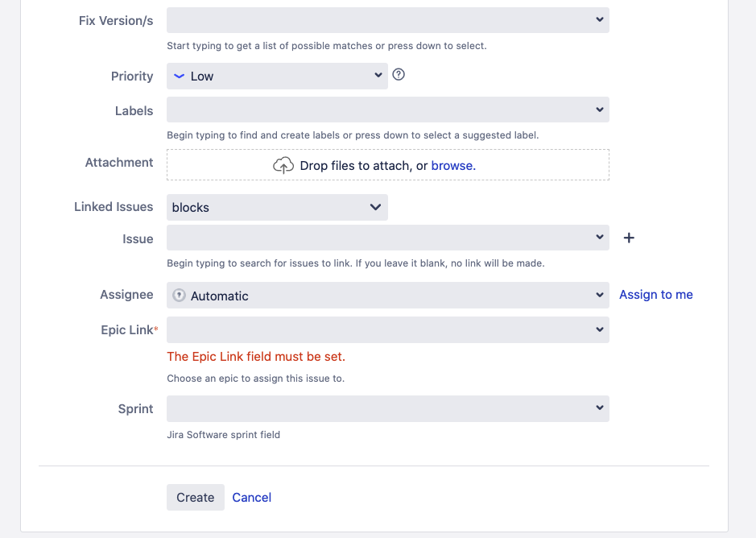Open the Sprint dropdown
Screen dimensions: 756x538
[x=600, y=408]
